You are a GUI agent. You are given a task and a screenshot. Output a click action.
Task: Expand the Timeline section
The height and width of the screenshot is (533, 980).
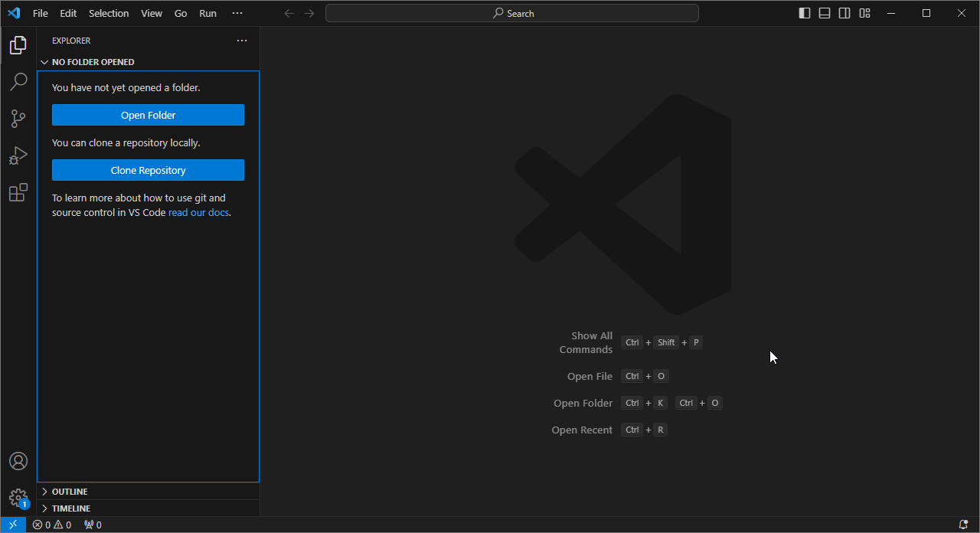point(71,508)
